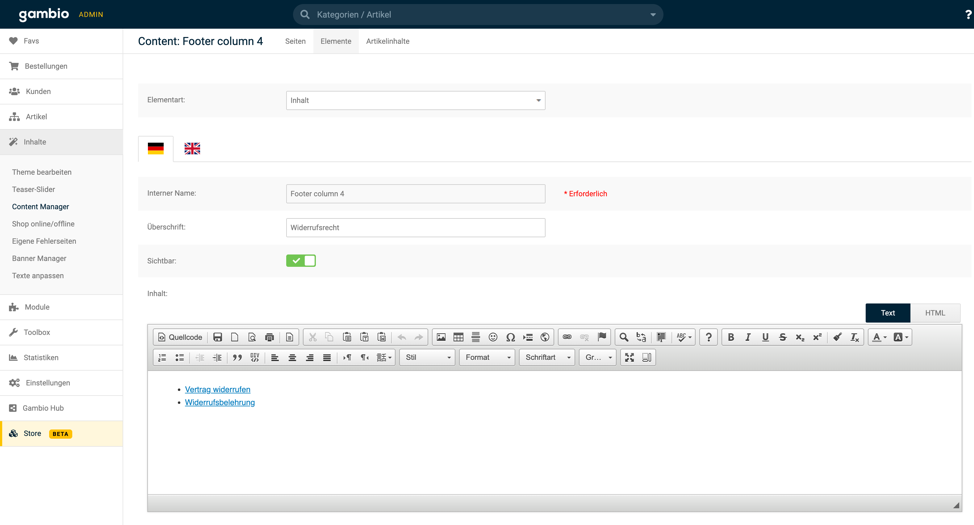Click the remove format icon
Viewport: 974px width, 525px height.
point(855,337)
